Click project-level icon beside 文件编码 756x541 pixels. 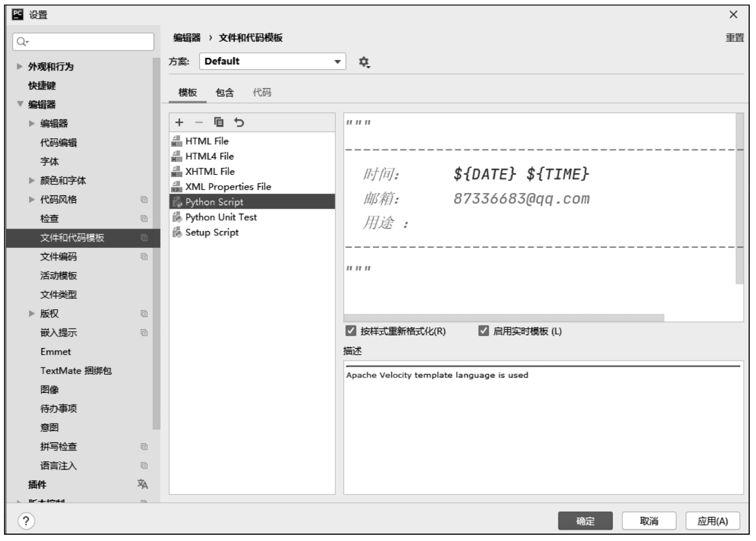coord(144,257)
